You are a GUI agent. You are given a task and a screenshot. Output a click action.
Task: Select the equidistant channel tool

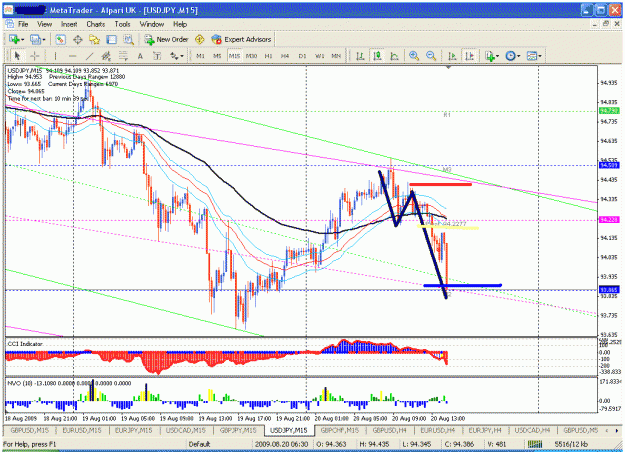click(x=106, y=56)
